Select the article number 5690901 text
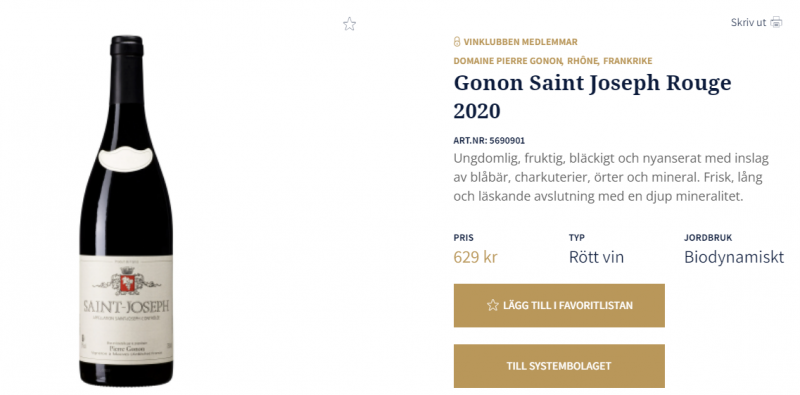 pos(507,140)
